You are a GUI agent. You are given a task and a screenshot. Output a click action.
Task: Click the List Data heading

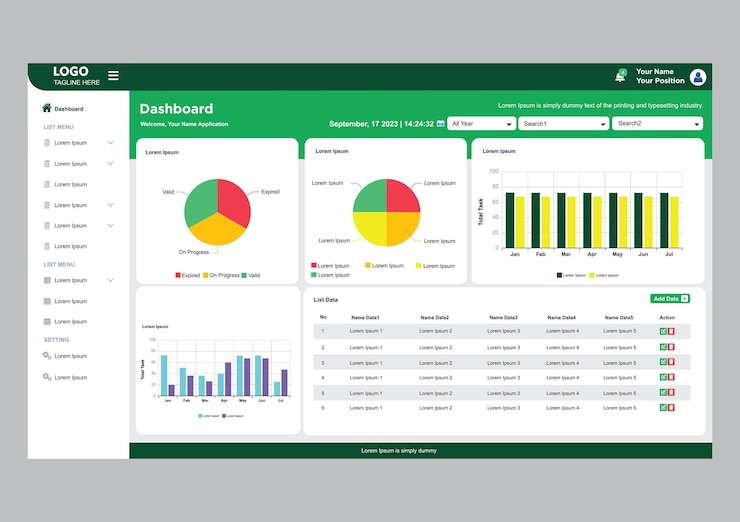click(326, 300)
